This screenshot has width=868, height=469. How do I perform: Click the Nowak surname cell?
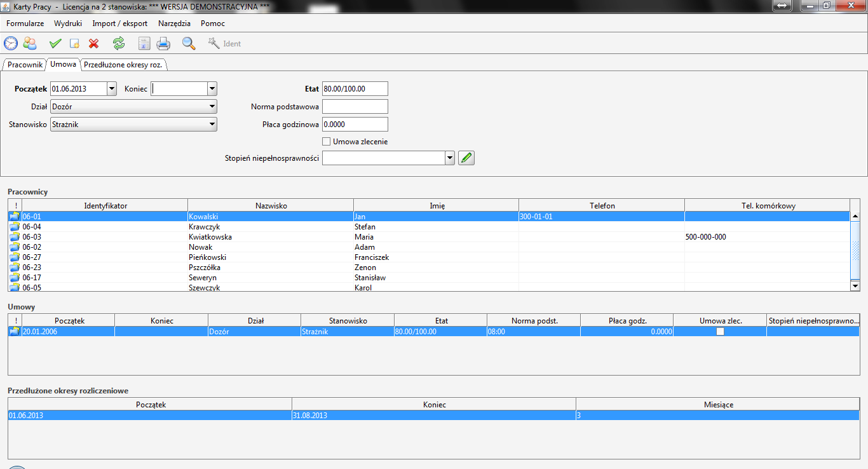pyautogui.click(x=271, y=247)
